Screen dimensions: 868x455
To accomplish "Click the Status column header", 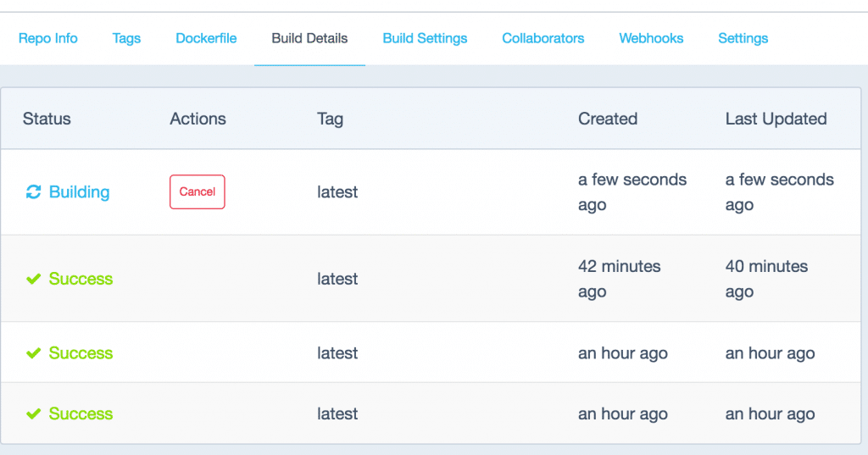I will tap(47, 119).
